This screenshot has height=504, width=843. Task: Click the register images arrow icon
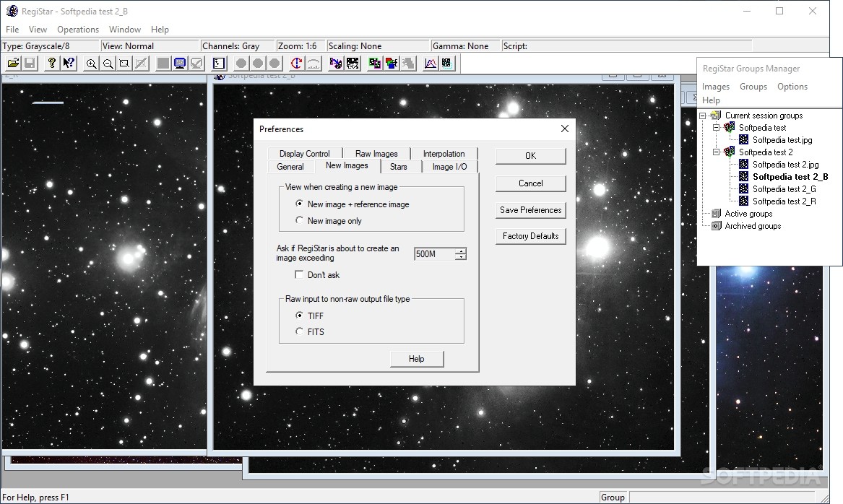pos(335,64)
